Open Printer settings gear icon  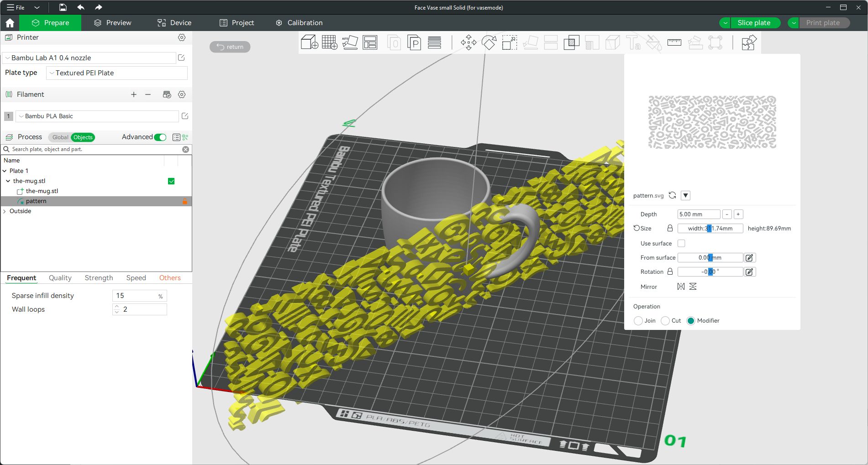(x=182, y=37)
